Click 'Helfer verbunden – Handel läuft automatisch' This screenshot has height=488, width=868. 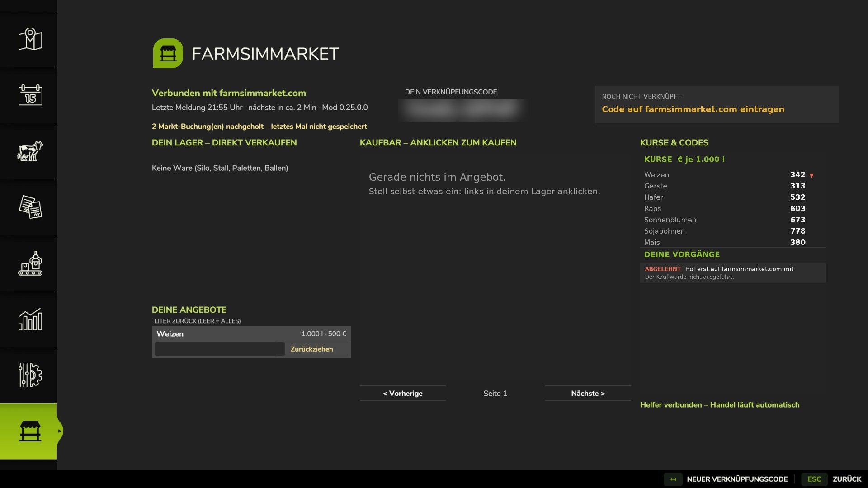(x=720, y=405)
